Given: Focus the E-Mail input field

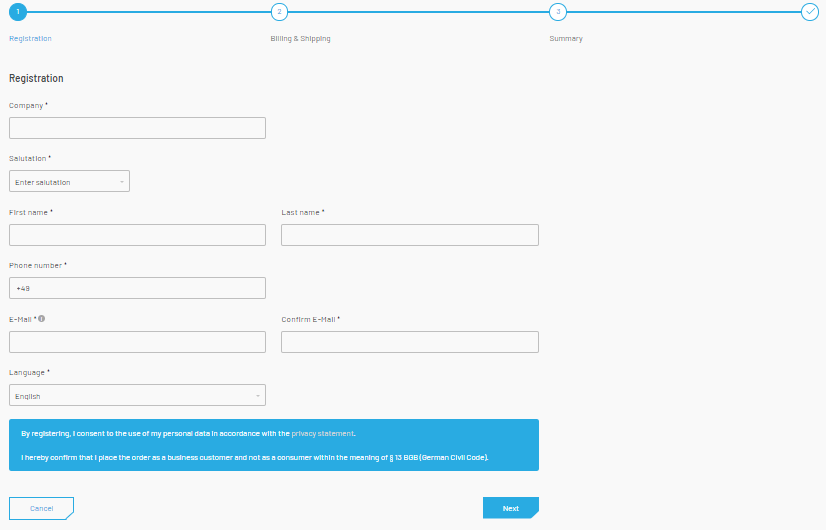Looking at the screenshot, I should tap(137, 342).
